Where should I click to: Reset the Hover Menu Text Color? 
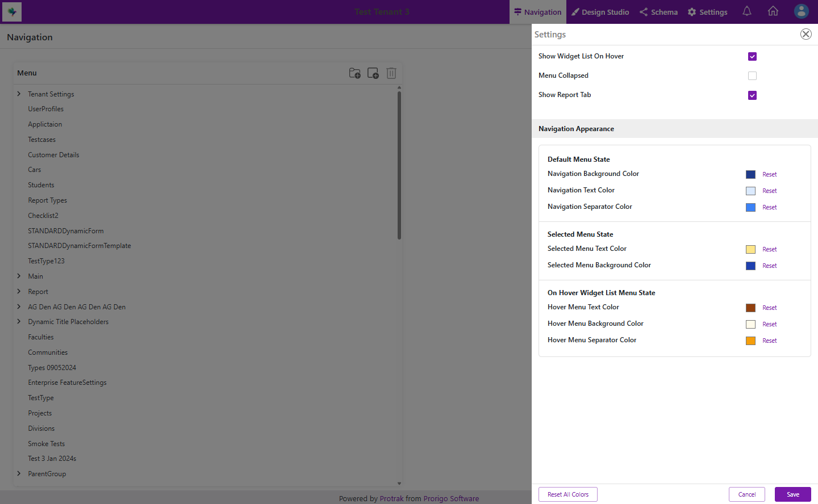tap(769, 308)
